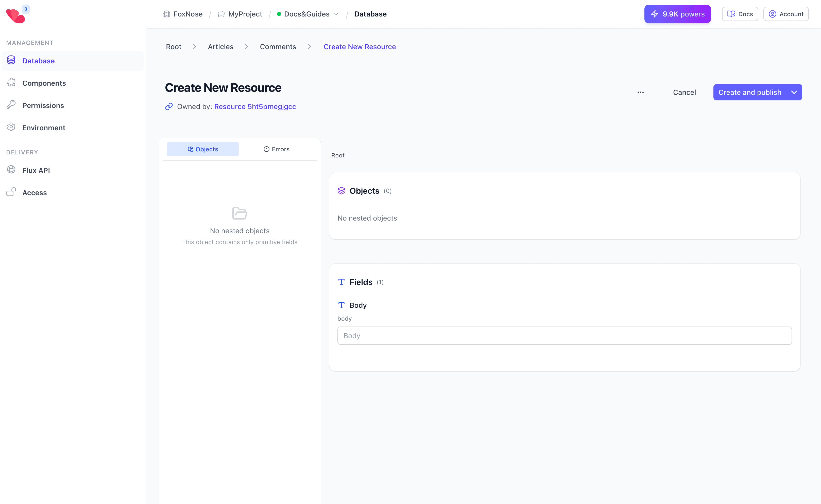Viewport: 821px width, 504px height.
Task: Switch to the Errors tab
Action: coord(277,149)
